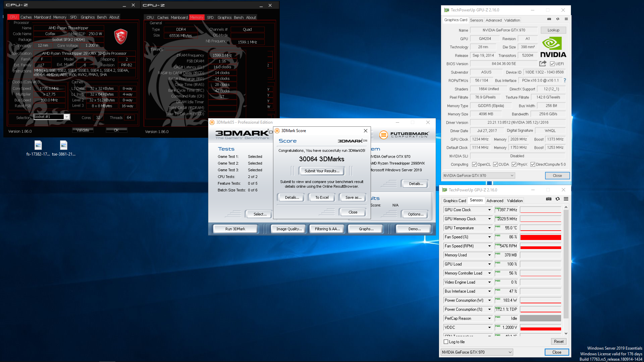This screenshot has height=362, width=644.
Task: Click To Excel button in score dialog
Action: (322, 198)
